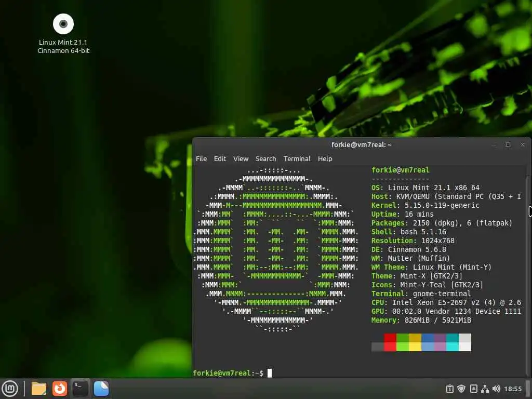
Task: Close the forkie@vm7real terminal window
Action: click(523, 145)
